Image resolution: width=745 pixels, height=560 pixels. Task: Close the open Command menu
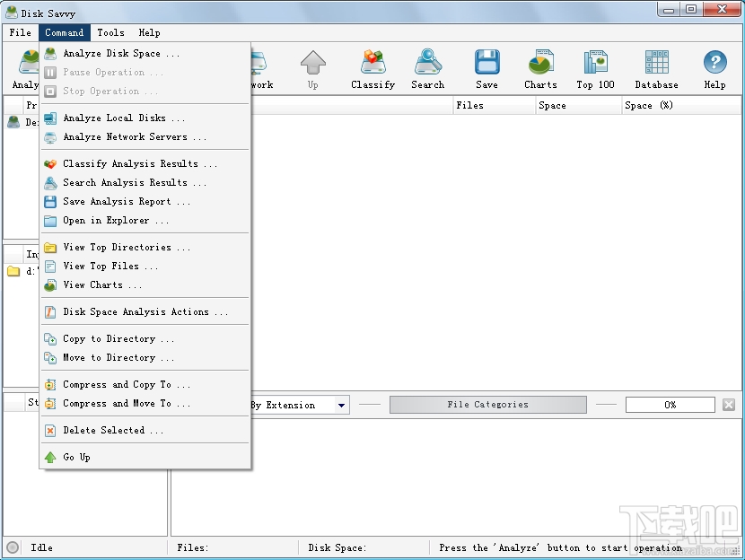(64, 33)
